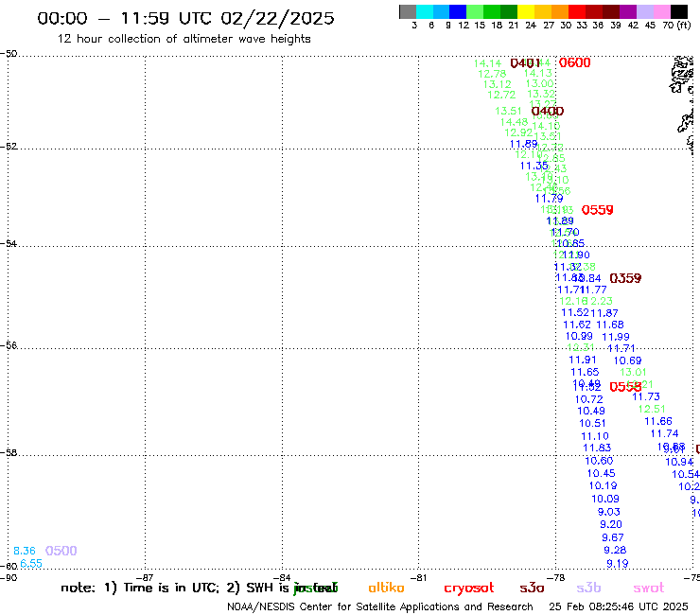This screenshot has height=615, width=700.
Task: Click the 10.60 wave height value
Action: click(599, 461)
